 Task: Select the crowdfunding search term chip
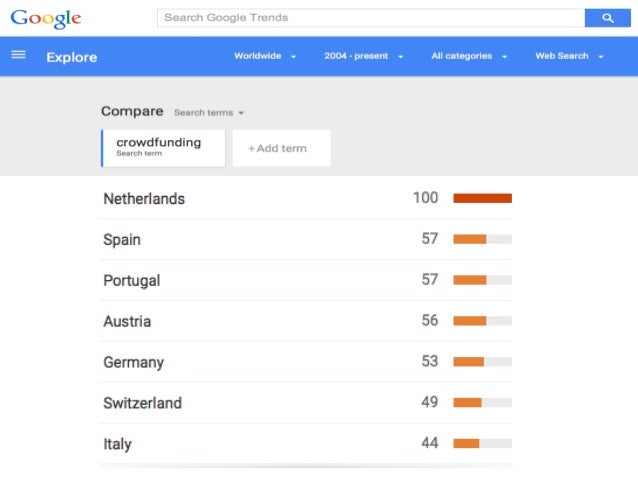coord(163,147)
